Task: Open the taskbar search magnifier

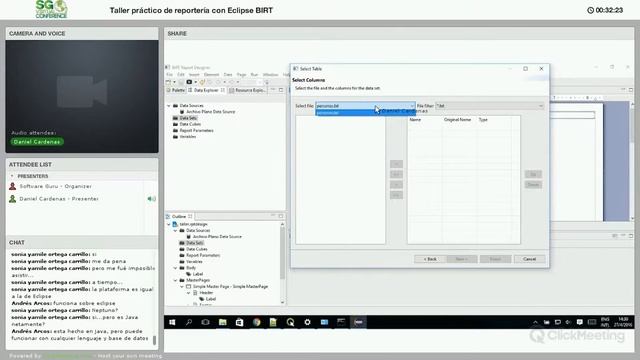Action: [x=189, y=322]
